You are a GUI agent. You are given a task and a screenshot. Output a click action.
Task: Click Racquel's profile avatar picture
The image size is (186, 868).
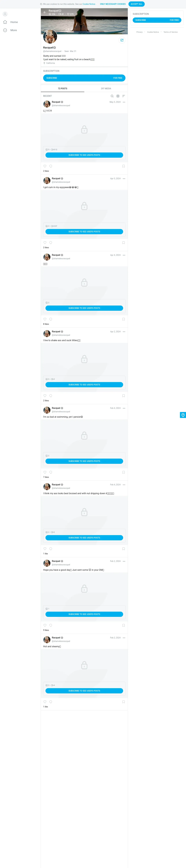50,37
